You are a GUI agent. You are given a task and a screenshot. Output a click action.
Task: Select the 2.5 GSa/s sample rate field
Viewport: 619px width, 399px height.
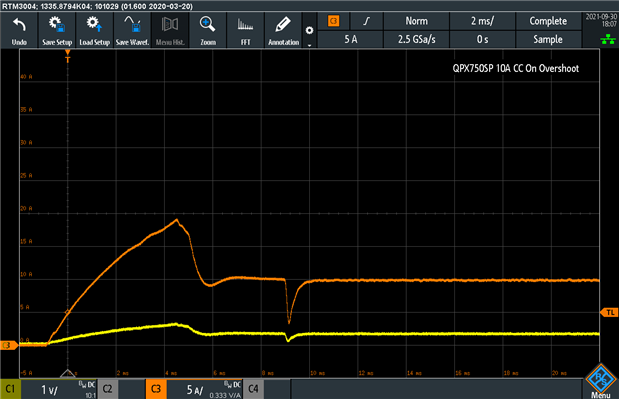coord(416,39)
